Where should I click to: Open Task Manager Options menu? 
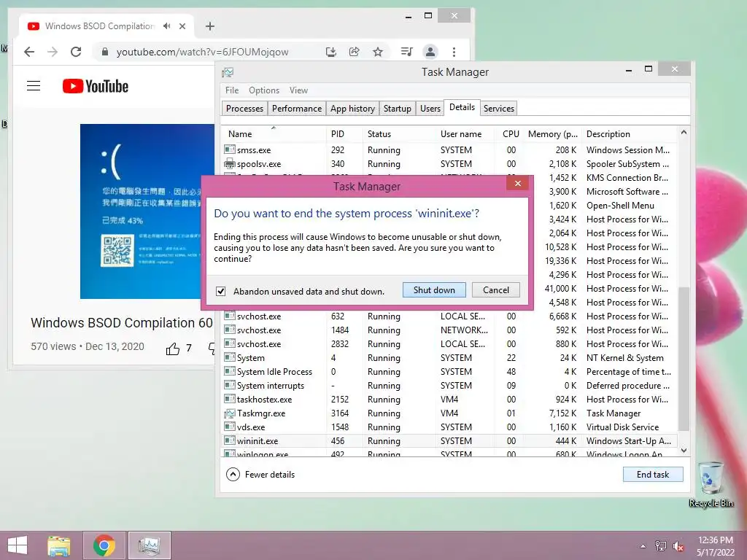pos(264,90)
